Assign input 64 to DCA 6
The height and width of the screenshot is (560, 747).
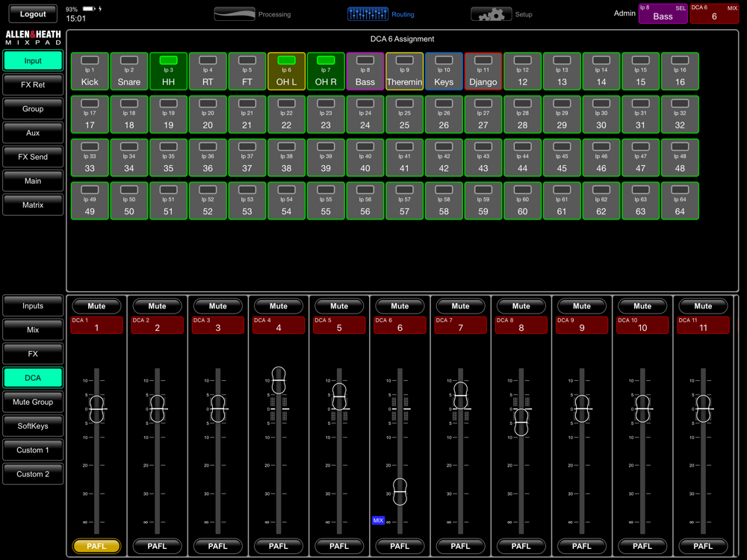point(680,201)
